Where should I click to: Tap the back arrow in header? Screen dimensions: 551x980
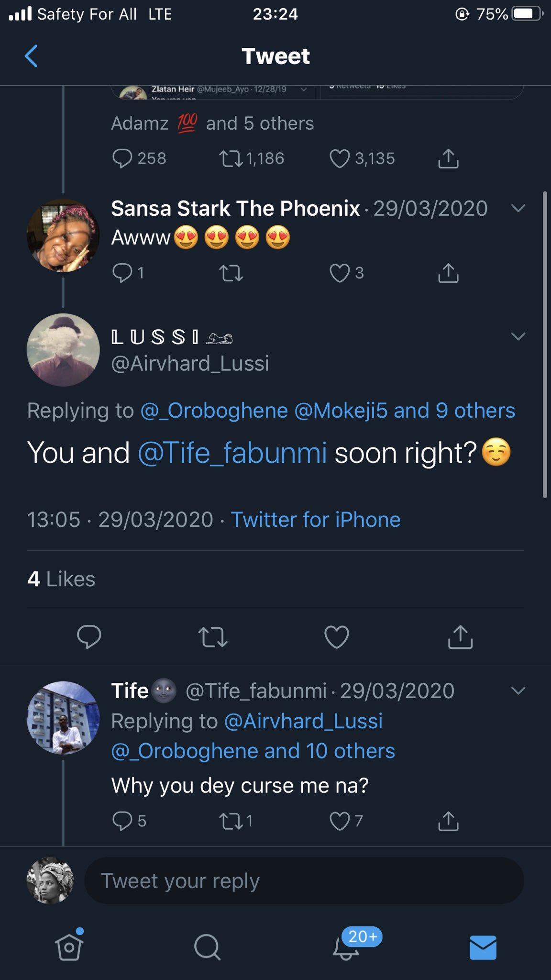[x=31, y=56]
